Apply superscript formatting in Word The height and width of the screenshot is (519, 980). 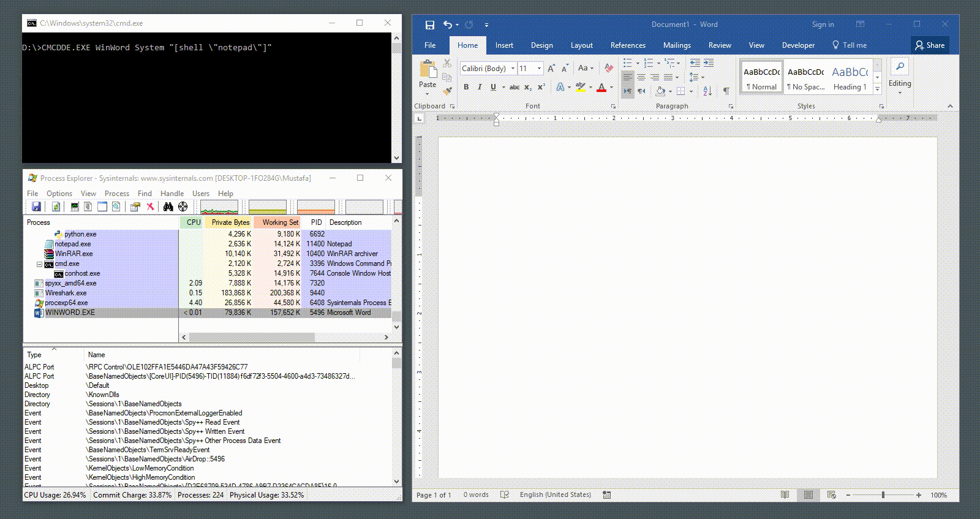pos(541,87)
